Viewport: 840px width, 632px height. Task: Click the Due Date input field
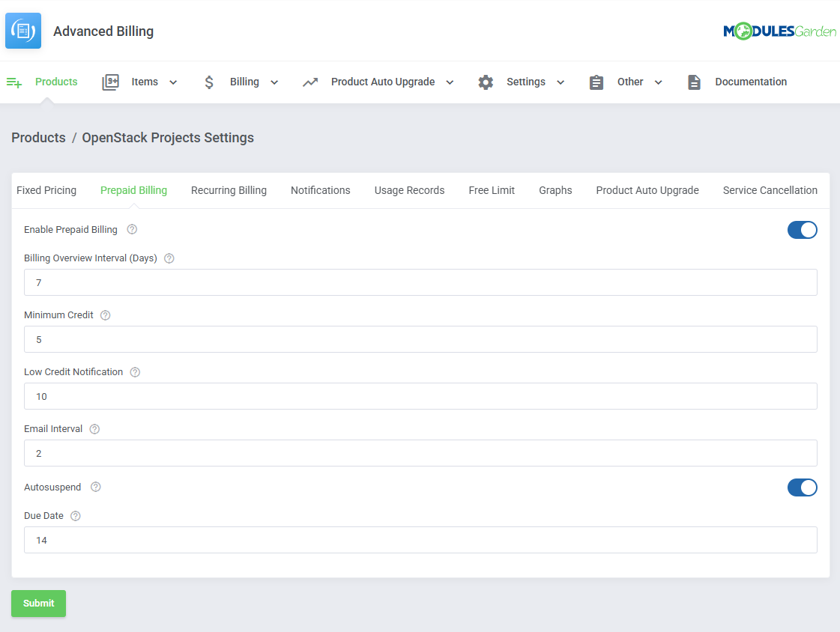pyautogui.click(x=420, y=540)
